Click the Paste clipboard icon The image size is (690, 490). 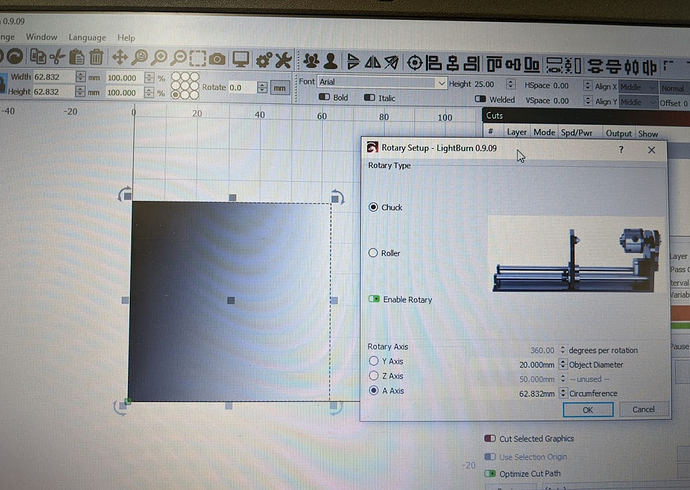click(75, 59)
